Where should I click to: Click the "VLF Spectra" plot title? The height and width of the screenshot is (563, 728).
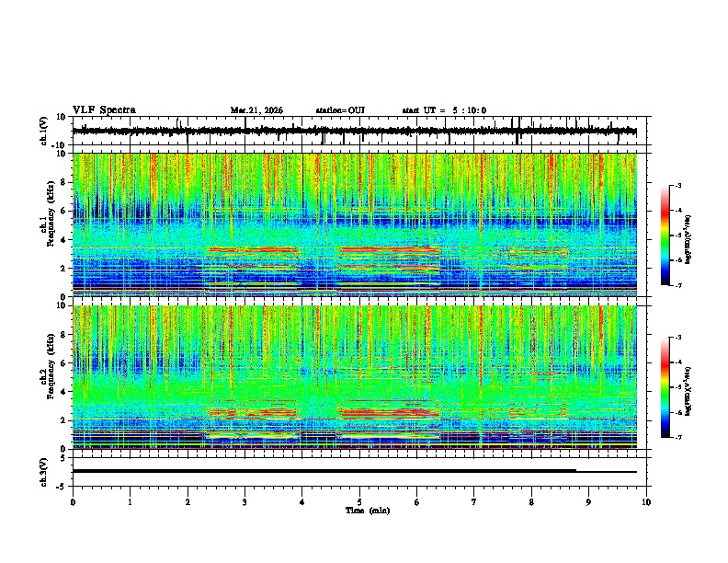click(x=104, y=110)
